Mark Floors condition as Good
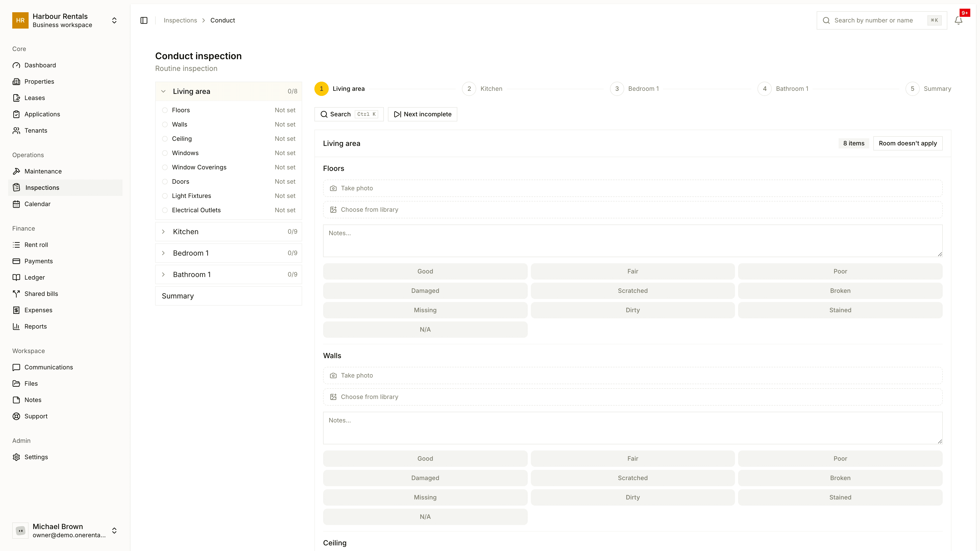 [425, 271]
